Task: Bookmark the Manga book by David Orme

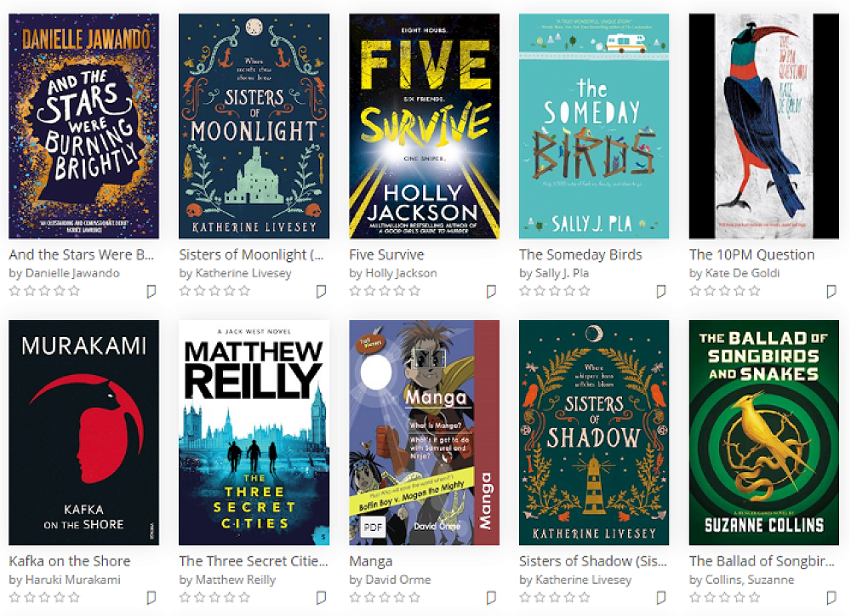Action: pyautogui.click(x=491, y=597)
